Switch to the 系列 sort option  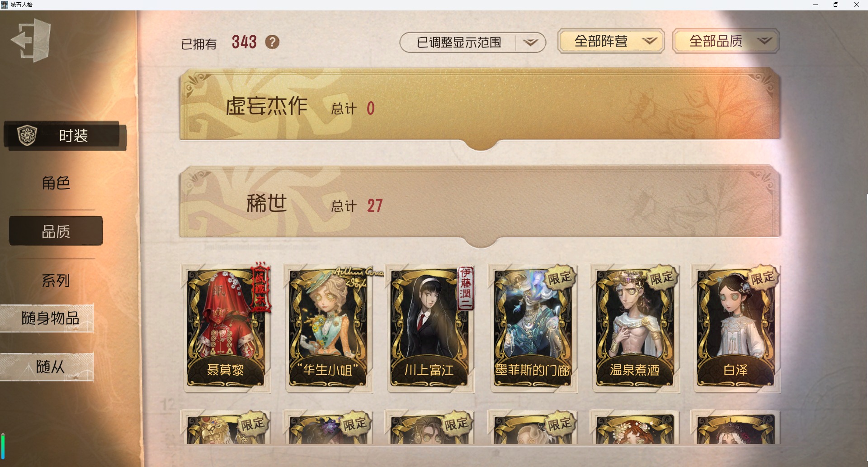coord(56,281)
